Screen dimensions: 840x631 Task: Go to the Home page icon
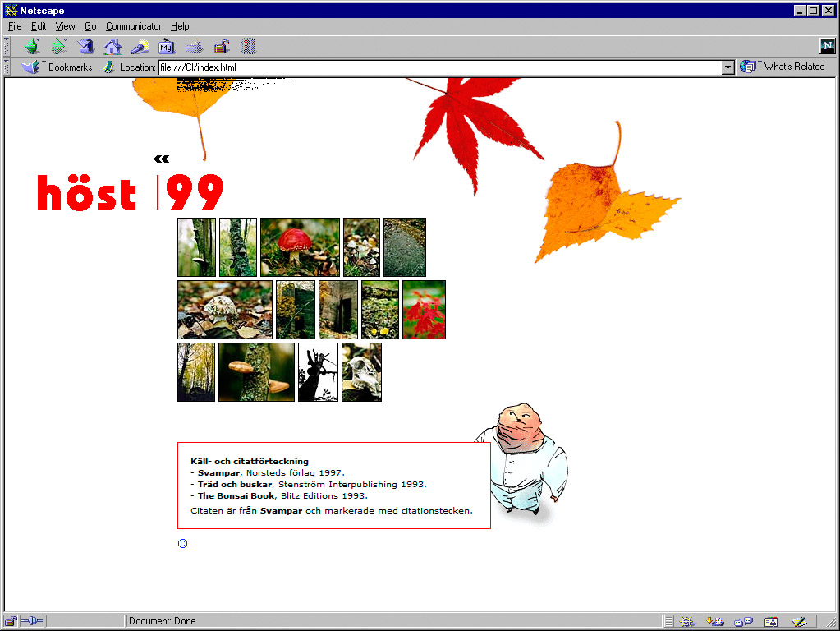pos(112,47)
